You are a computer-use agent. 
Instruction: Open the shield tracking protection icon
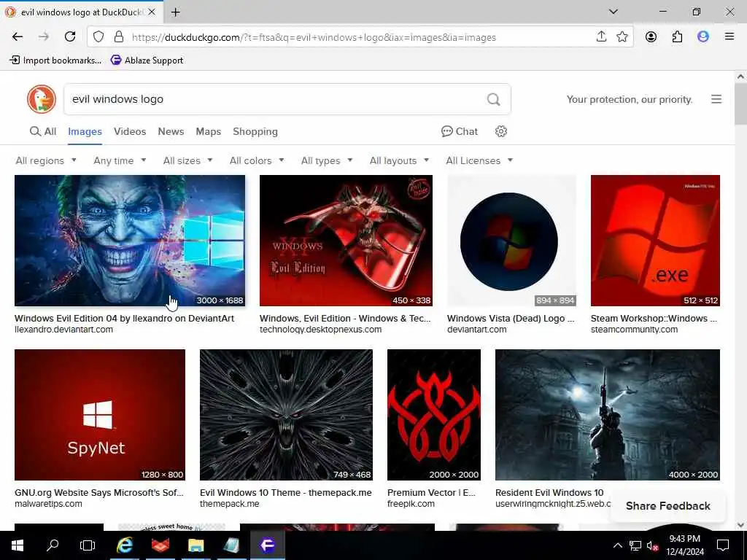(x=98, y=36)
